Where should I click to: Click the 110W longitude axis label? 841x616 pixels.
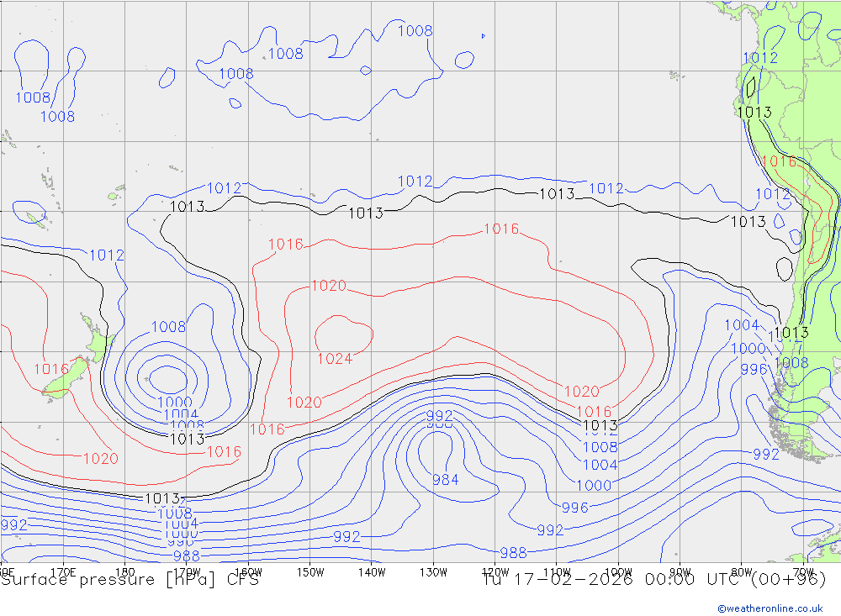pos(557,572)
